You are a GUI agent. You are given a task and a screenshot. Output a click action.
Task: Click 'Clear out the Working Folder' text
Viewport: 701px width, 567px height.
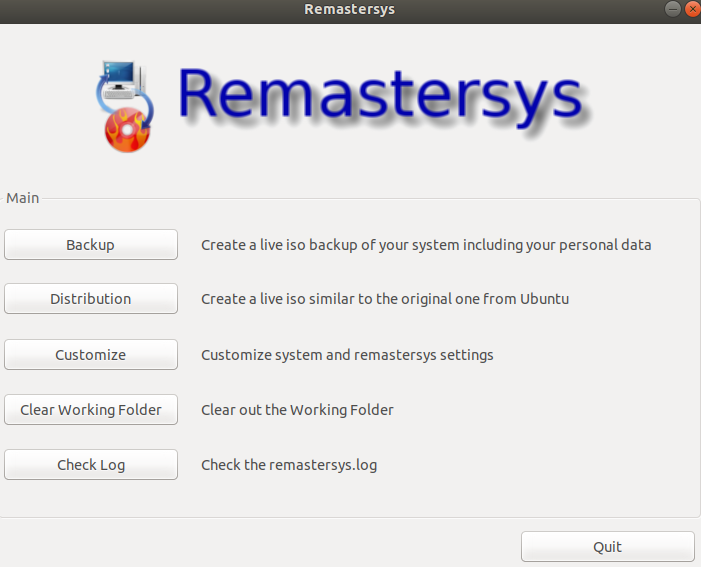click(x=297, y=410)
